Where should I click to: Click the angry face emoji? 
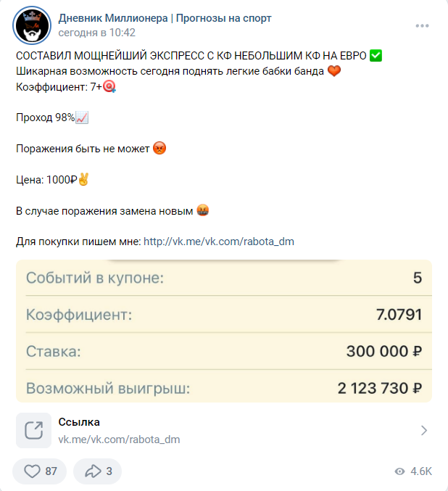point(160,149)
